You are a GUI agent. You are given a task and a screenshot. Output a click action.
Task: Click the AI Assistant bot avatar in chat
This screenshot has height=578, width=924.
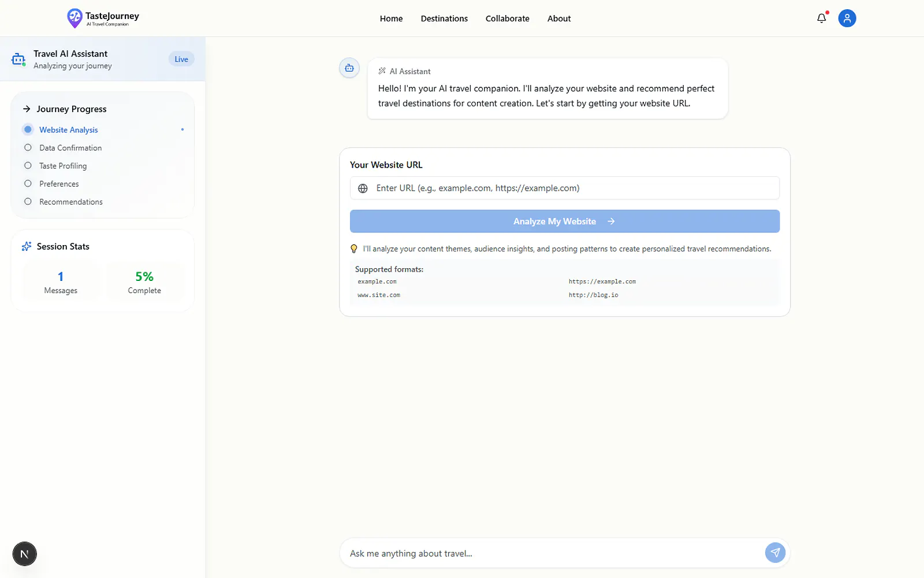(349, 68)
